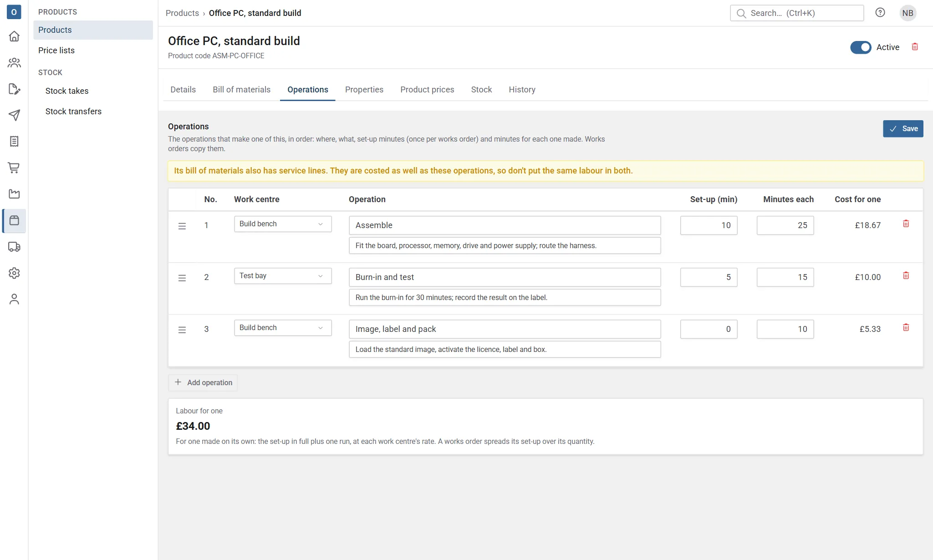
Task: Open the Product prices tab
Action: [427, 90]
